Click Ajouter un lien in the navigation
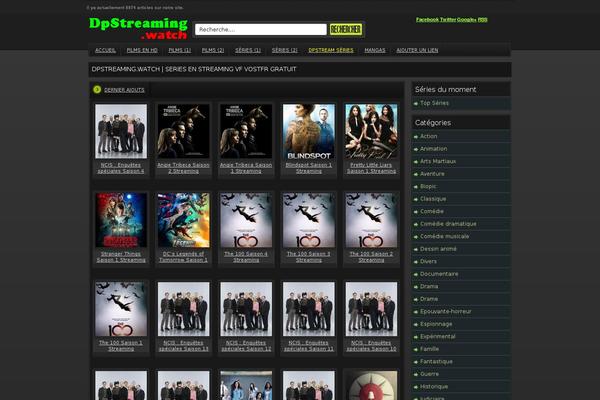Viewport: 600px width, 400px height. 417,50
